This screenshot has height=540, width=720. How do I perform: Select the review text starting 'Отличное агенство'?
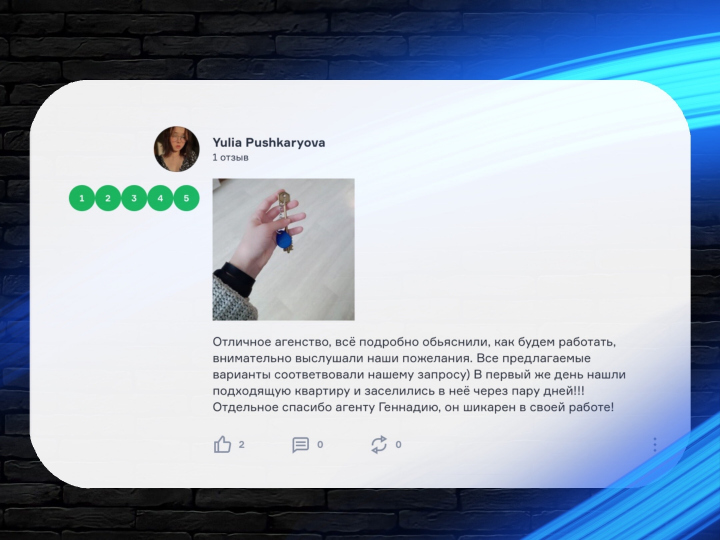click(x=419, y=375)
